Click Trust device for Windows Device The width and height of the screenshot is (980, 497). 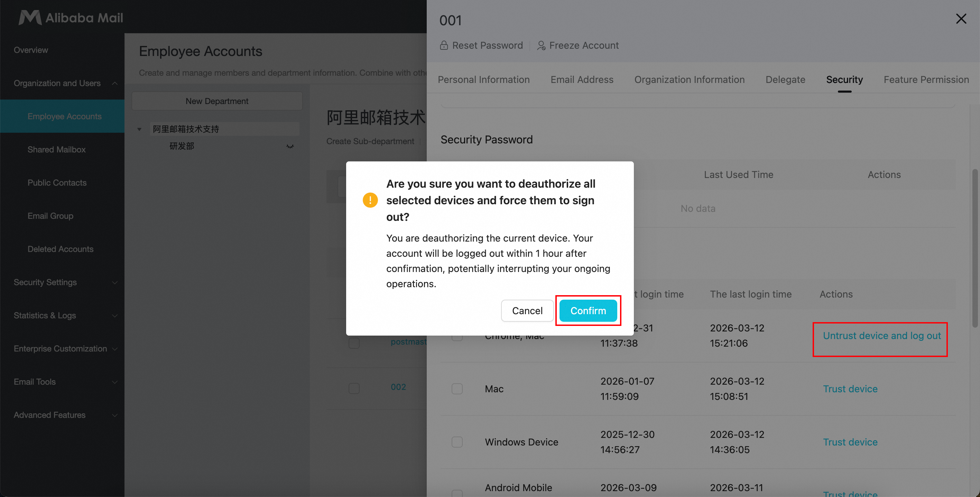click(850, 442)
